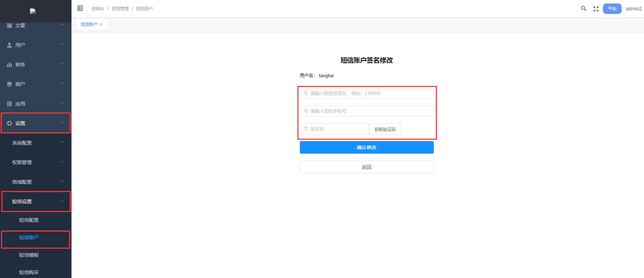Expand the 应用 menu chevron
This screenshot has height=278, width=644.
[x=62, y=103]
